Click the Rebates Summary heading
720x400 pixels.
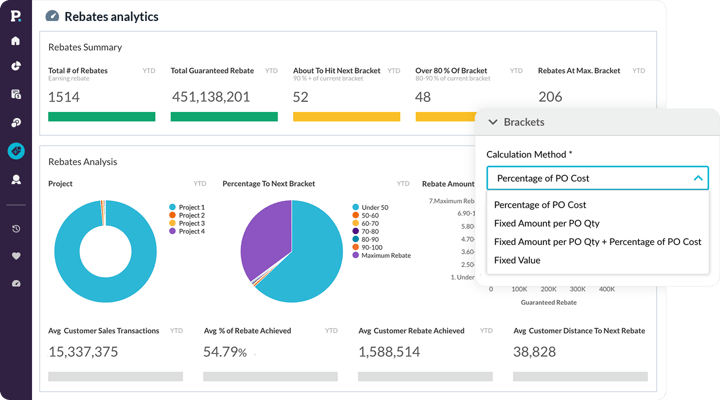point(85,47)
